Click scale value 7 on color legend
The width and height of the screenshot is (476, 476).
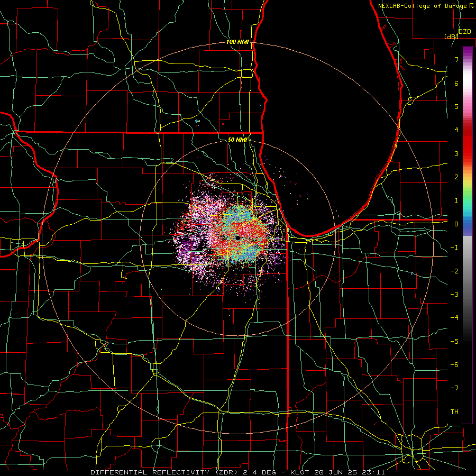coord(456,59)
